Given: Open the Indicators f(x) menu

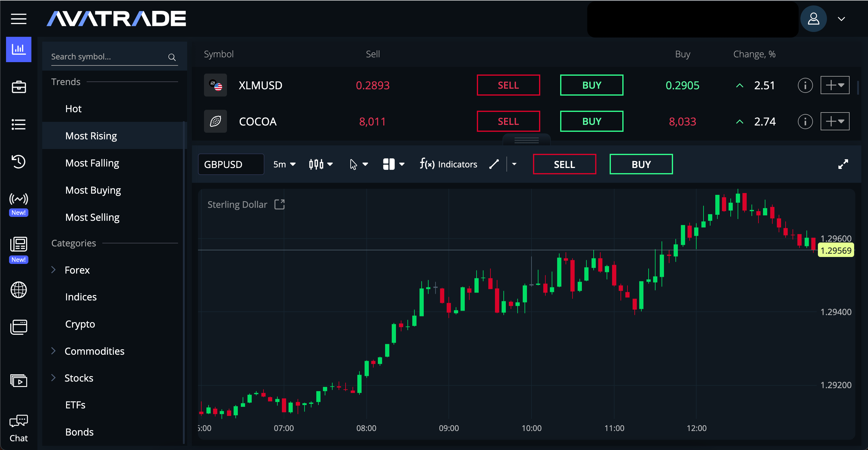Looking at the screenshot, I should coord(448,164).
